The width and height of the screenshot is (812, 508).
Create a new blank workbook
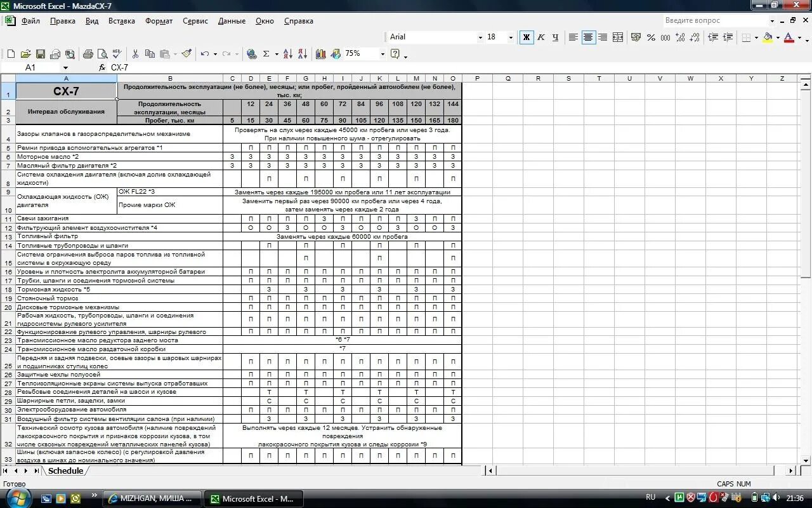[11, 54]
